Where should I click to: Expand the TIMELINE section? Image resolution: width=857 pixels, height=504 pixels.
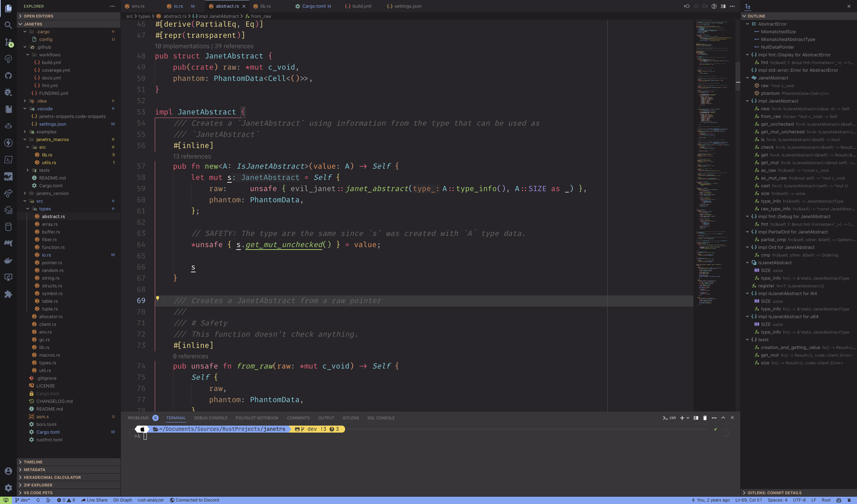coord(33,462)
